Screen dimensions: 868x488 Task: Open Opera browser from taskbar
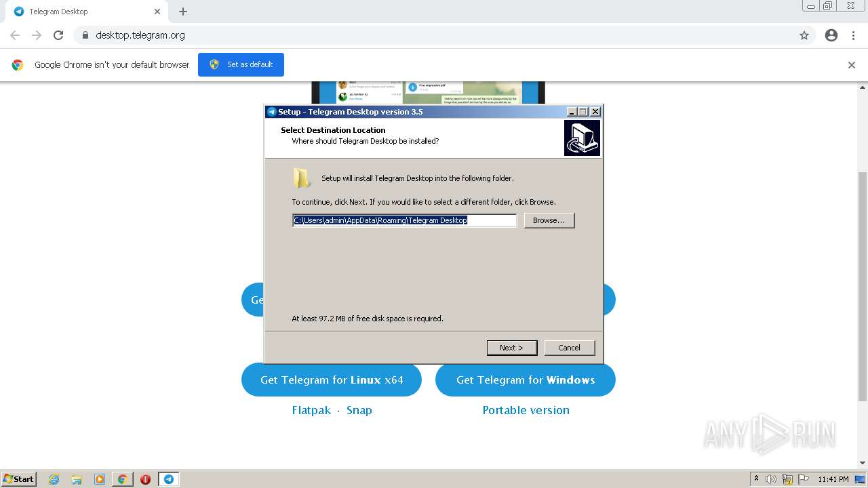tap(145, 479)
